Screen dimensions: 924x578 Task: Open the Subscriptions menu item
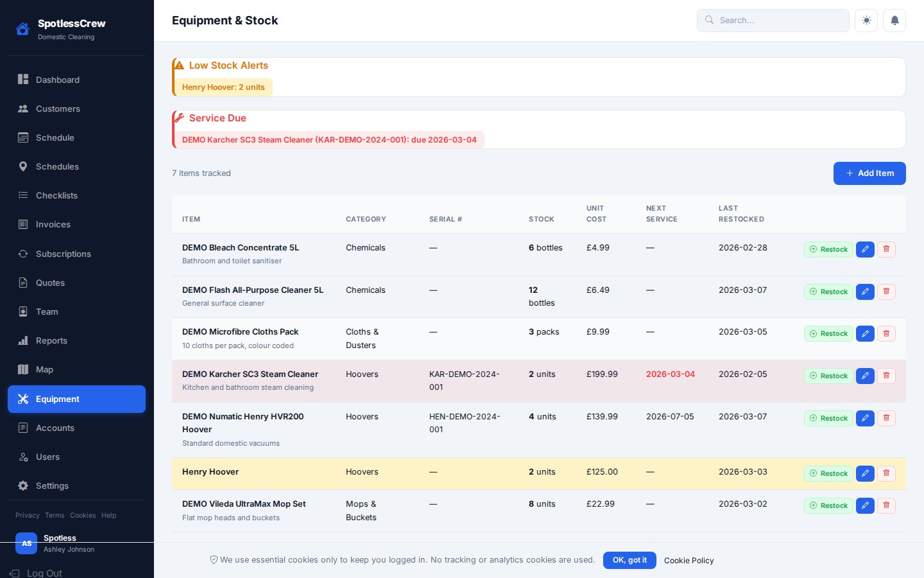(63, 254)
